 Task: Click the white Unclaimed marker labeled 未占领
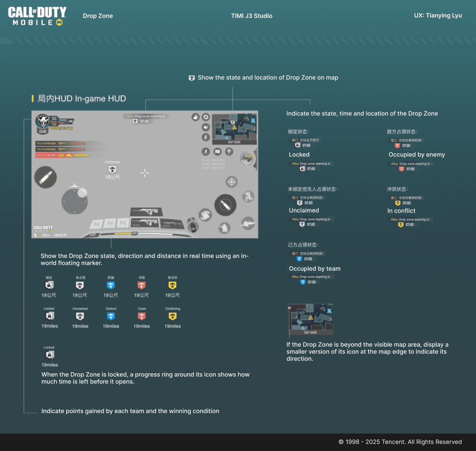click(80, 285)
